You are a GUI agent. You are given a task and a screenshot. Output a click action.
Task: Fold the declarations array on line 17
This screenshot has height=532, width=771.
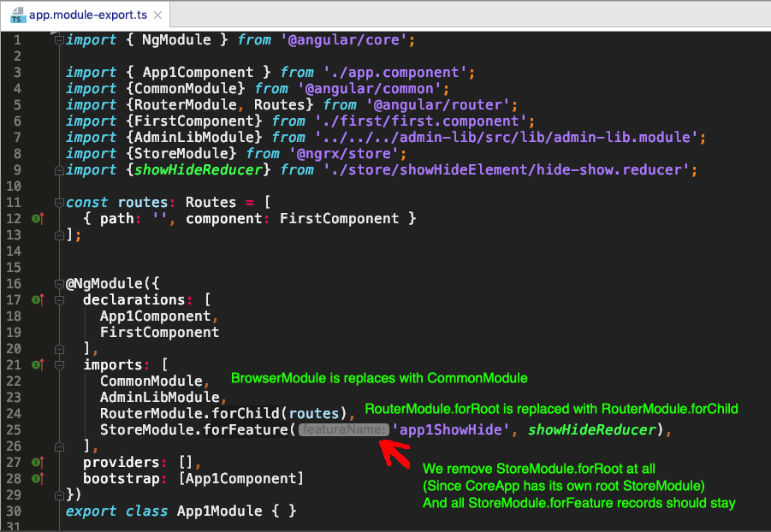pos(58,300)
